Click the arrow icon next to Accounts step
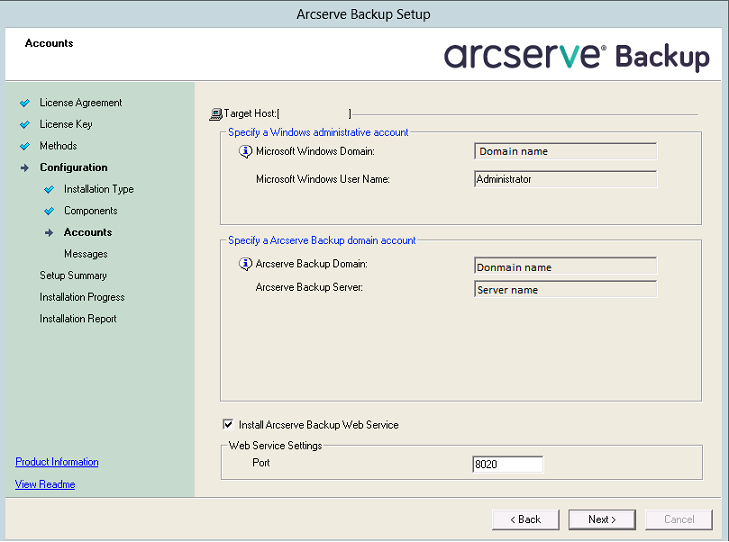729x542 pixels. (49, 232)
